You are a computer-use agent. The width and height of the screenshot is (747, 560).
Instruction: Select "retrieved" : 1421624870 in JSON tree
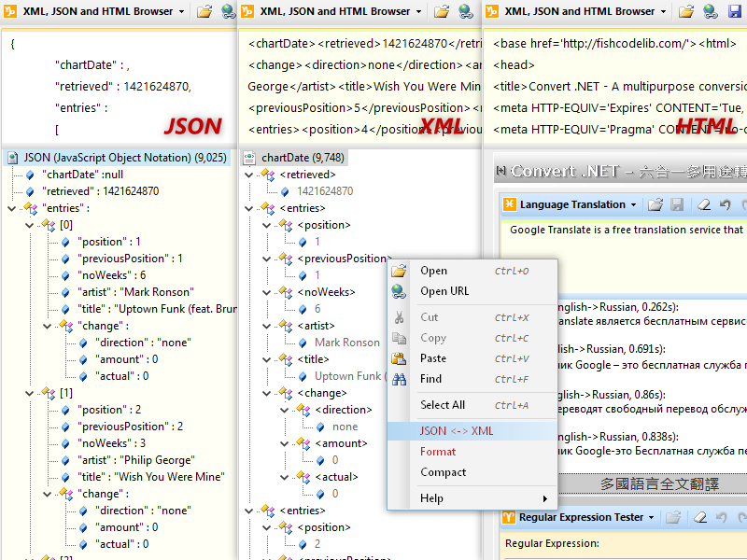point(101,191)
